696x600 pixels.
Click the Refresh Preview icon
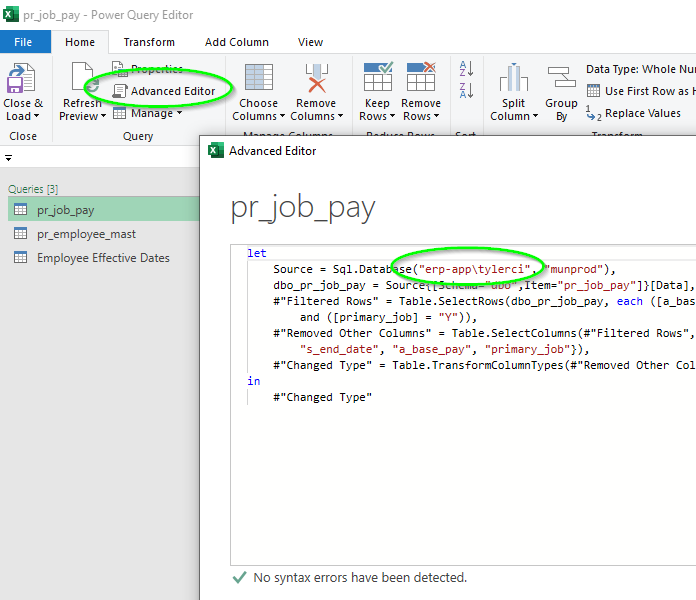pos(85,78)
